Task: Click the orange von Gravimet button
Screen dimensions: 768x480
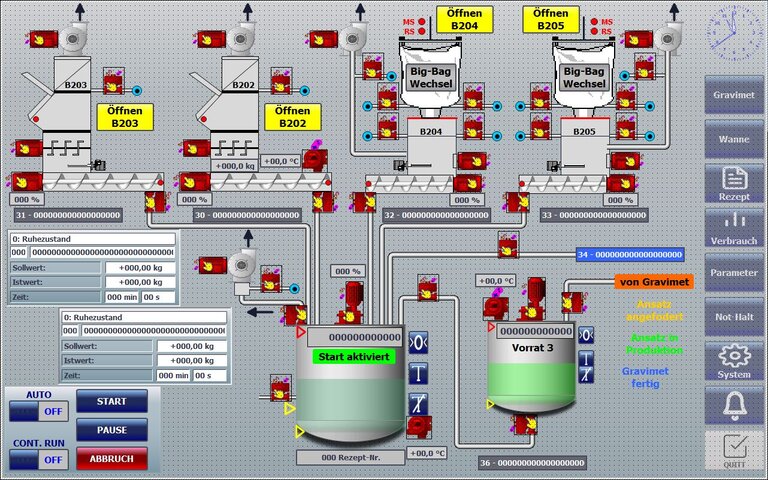Action: click(654, 282)
